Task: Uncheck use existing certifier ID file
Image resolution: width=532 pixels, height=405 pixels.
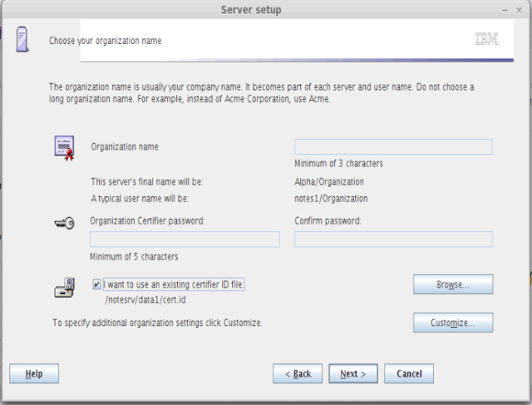Action: point(98,284)
